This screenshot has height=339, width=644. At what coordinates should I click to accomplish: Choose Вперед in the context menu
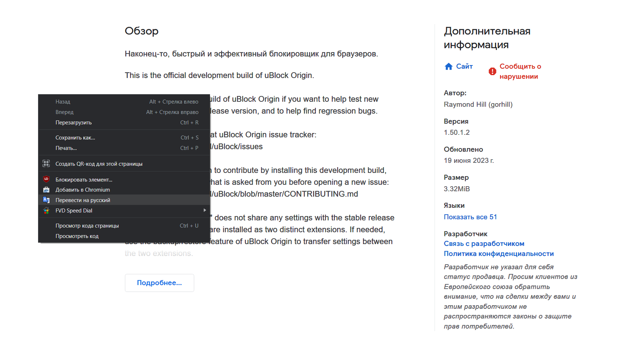(124, 112)
